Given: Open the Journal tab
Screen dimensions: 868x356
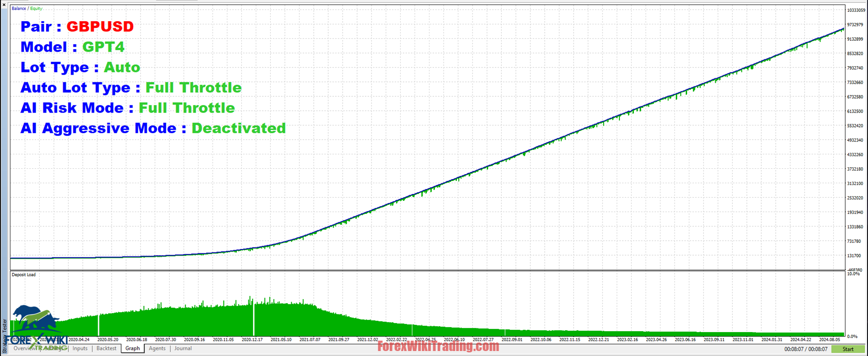Looking at the screenshot, I should (x=183, y=349).
